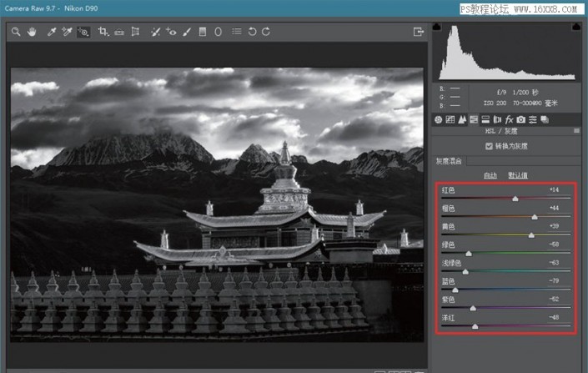Click the 洋红 value field -48
This screenshot has height=373, width=588.
(x=554, y=317)
